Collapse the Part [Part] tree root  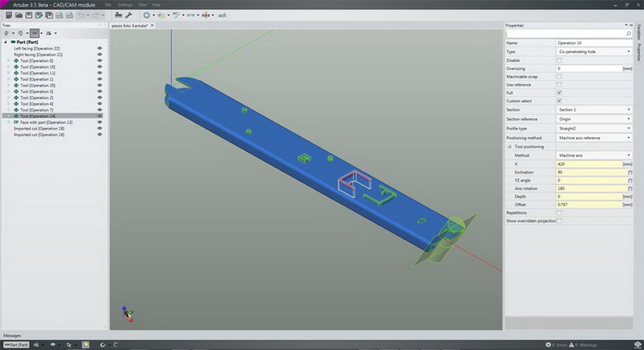tap(5, 42)
